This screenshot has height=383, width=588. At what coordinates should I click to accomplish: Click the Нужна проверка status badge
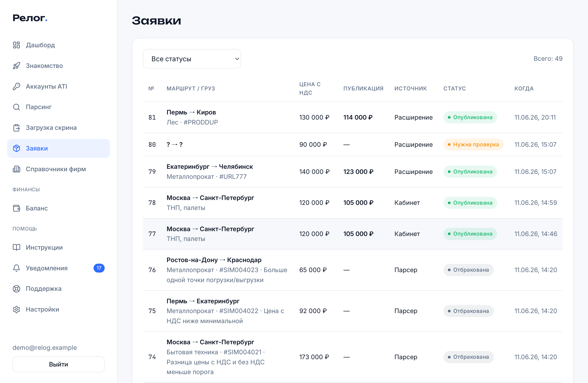473,145
